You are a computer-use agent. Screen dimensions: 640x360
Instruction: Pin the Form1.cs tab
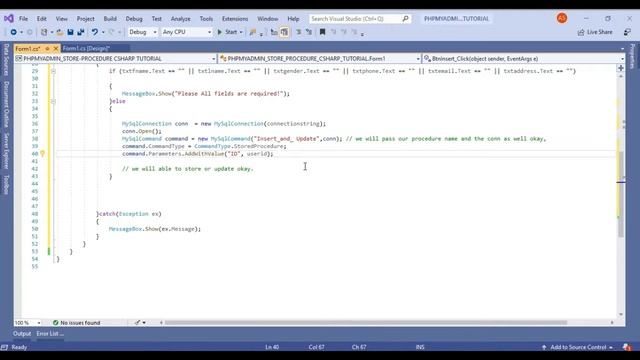tap(47, 49)
